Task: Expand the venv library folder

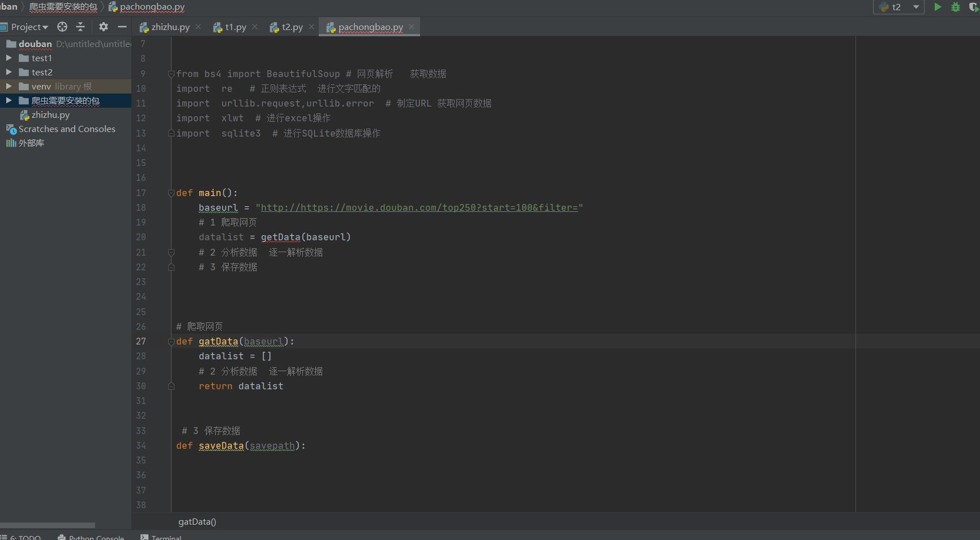Action: coord(8,86)
